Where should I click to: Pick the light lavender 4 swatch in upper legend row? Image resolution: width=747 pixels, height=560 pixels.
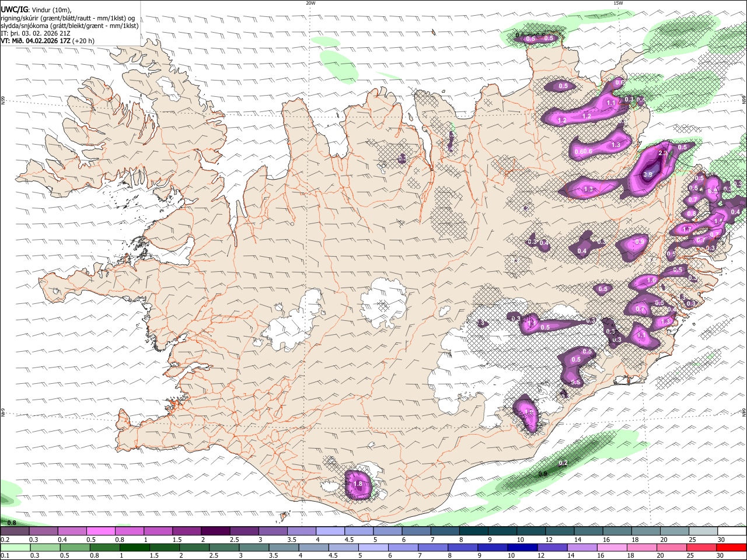330,531
